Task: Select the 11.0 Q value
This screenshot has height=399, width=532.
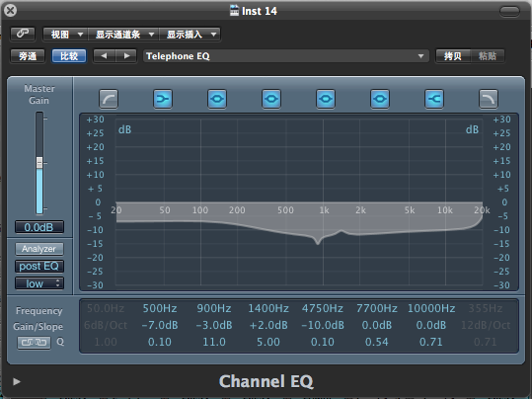Action: [x=214, y=342]
